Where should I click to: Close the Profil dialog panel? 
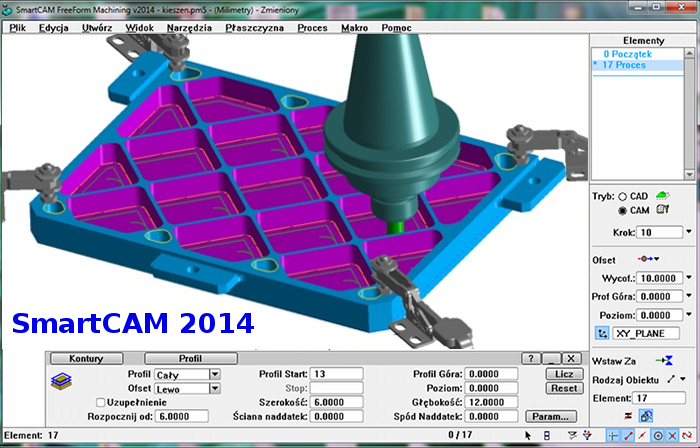point(571,358)
